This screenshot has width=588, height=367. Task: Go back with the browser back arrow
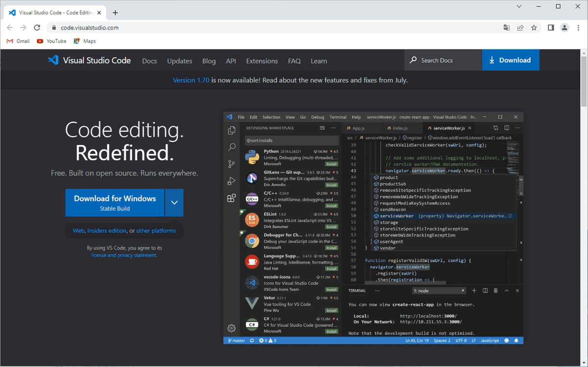tap(10, 28)
